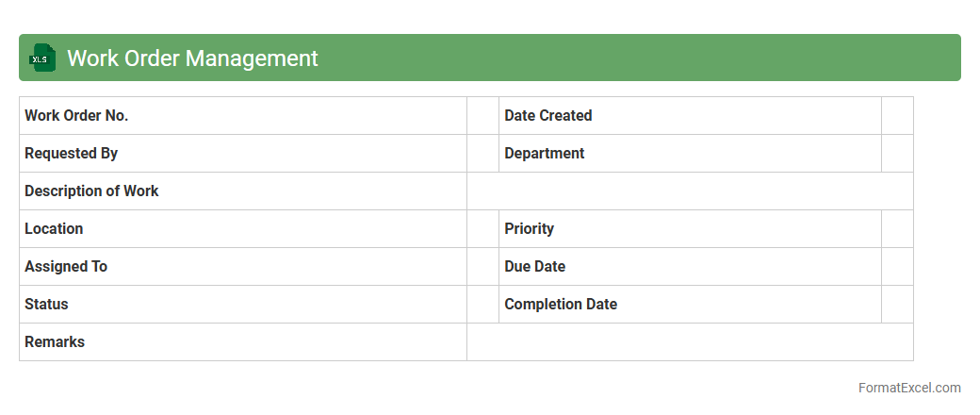
Task: Select the Location label cell
Action: tap(242, 228)
